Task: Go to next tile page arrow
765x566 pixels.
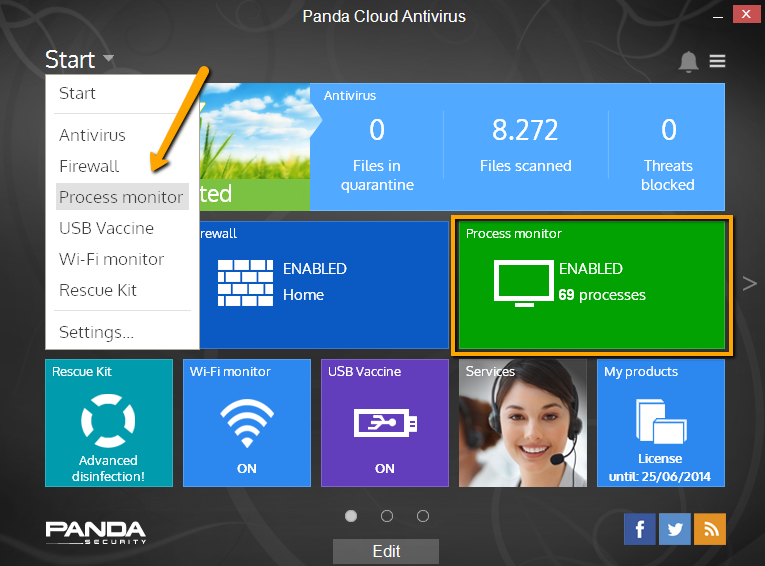Action: point(749,283)
